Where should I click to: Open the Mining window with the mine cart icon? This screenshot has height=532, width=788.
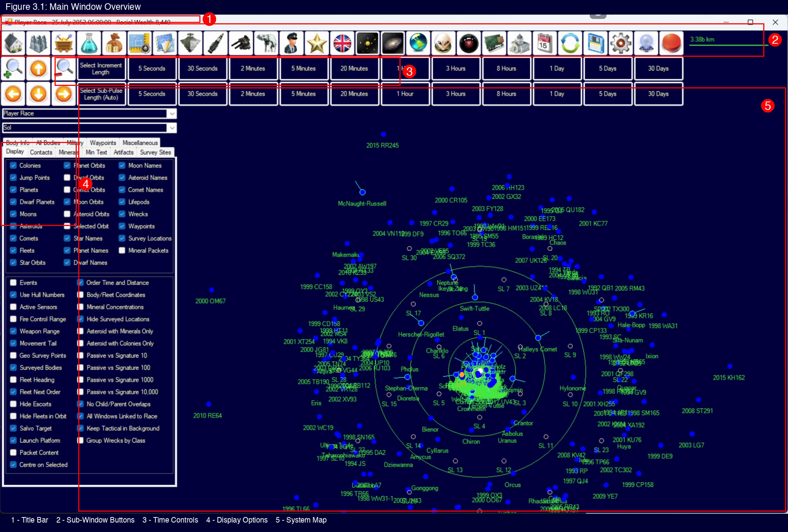(x=64, y=43)
